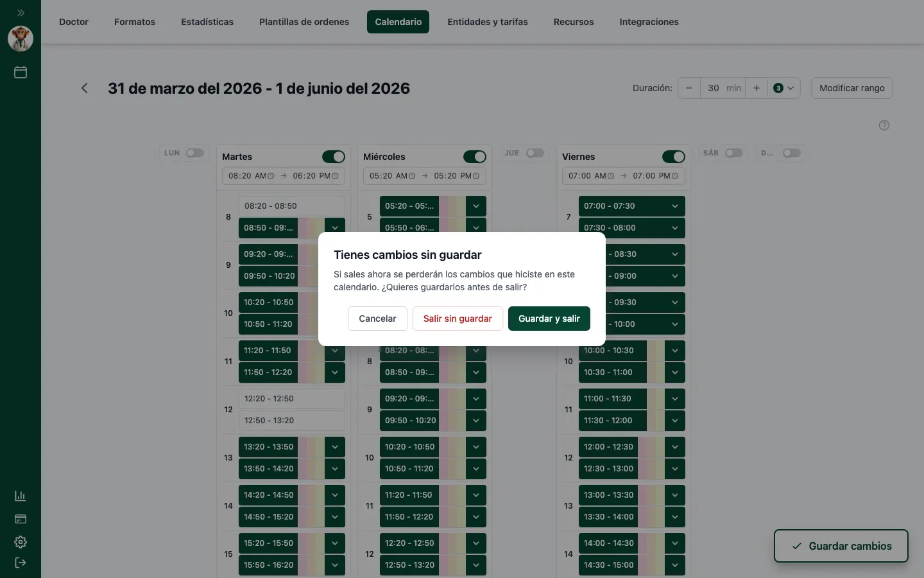Enable the SÁB day toggle
Image resolution: width=924 pixels, height=578 pixels.
tap(734, 153)
